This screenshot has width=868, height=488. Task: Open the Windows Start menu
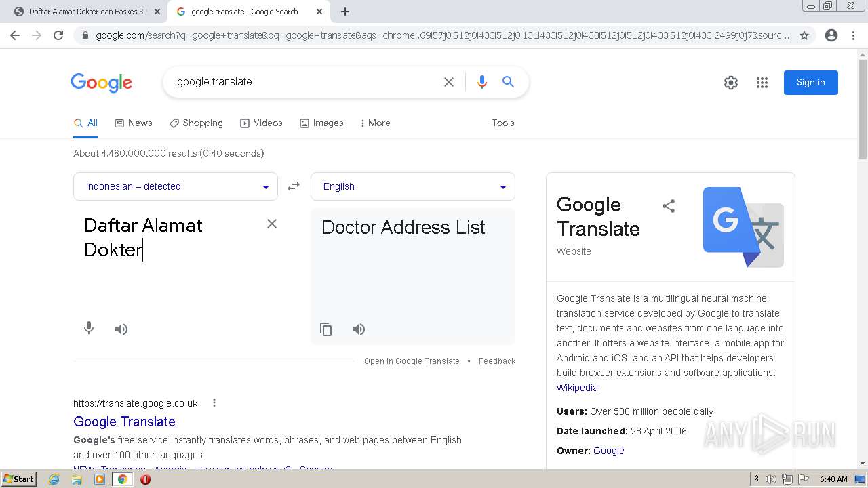(x=18, y=479)
